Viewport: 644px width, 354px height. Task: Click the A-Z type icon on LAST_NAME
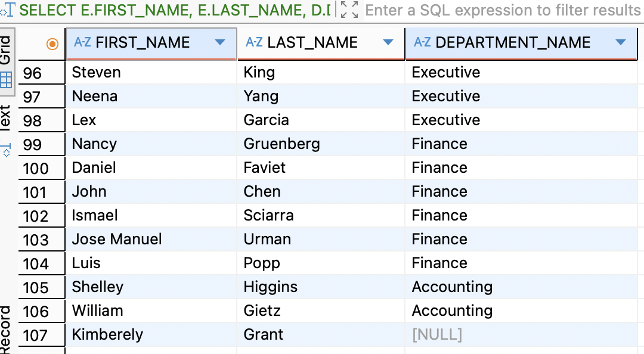pyautogui.click(x=254, y=42)
